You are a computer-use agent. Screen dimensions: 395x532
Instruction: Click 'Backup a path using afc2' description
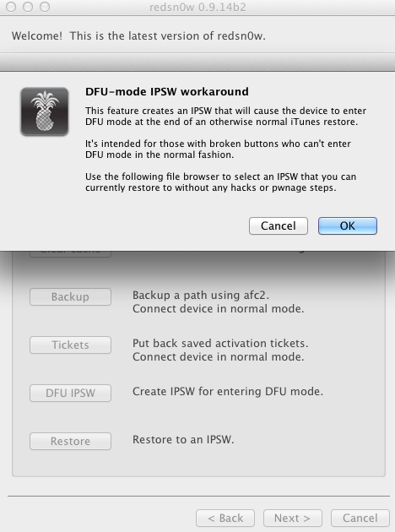201,296
